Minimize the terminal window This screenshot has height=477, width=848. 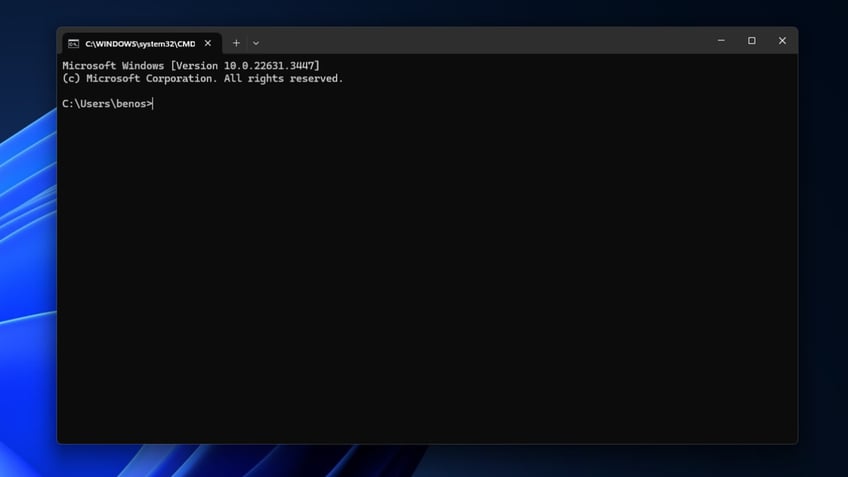[721, 41]
